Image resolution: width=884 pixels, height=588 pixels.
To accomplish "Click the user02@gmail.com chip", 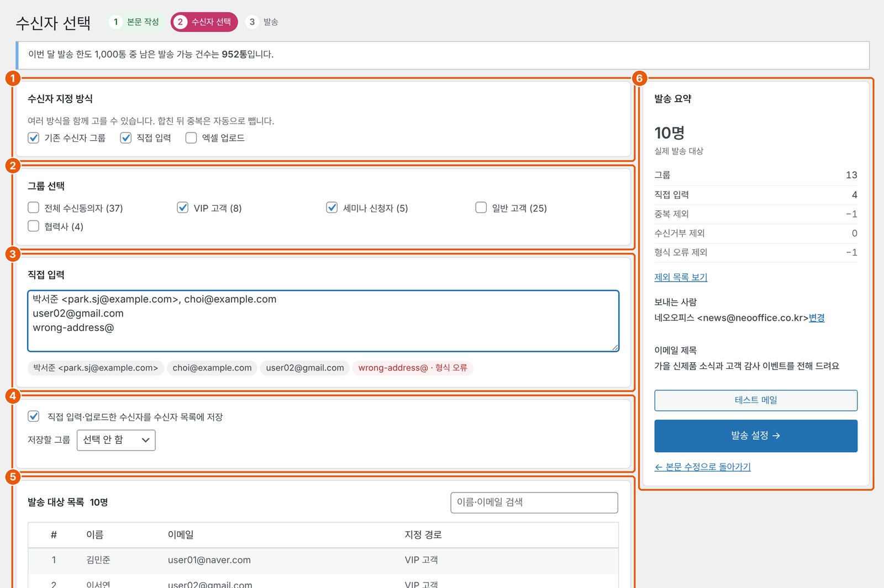I will tap(305, 368).
